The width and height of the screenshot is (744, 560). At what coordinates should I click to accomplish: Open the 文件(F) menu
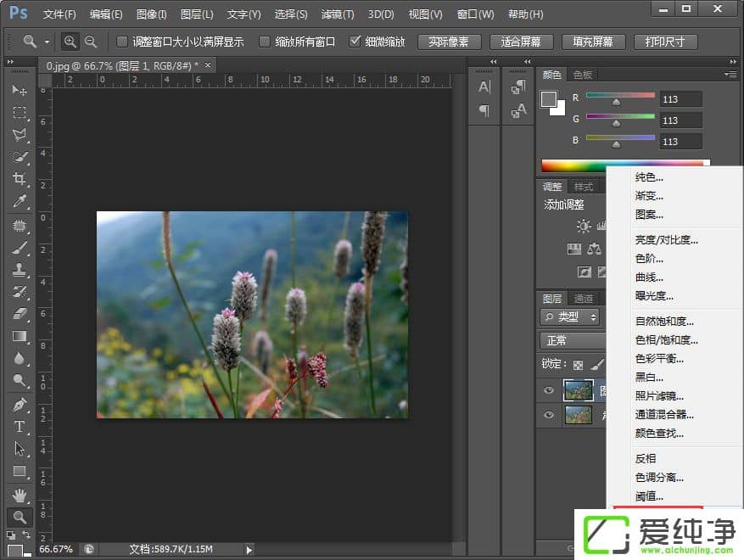click(x=59, y=14)
